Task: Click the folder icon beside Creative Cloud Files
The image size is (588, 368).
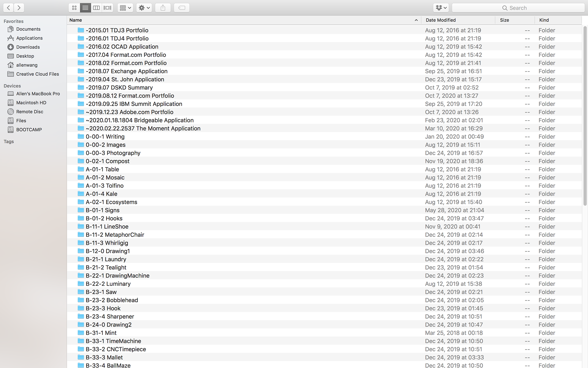Action: point(10,74)
